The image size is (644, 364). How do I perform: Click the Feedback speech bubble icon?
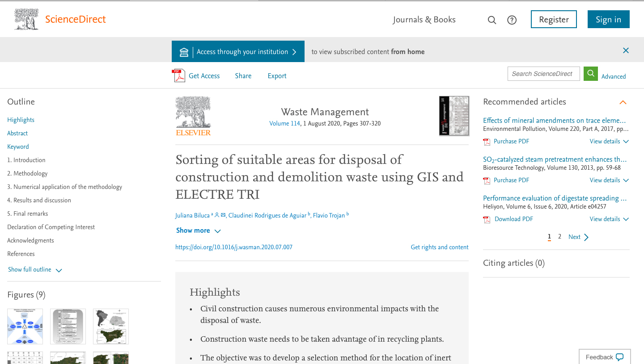pos(619,357)
